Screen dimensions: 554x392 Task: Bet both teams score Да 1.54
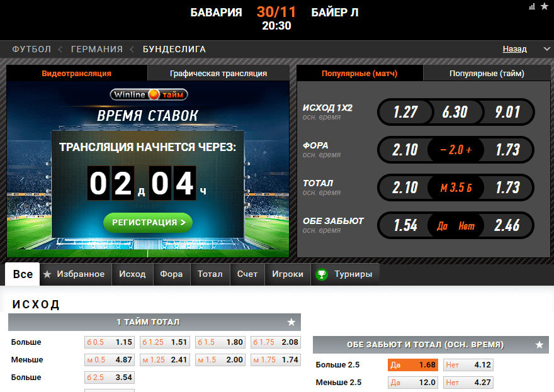pos(405,225)
